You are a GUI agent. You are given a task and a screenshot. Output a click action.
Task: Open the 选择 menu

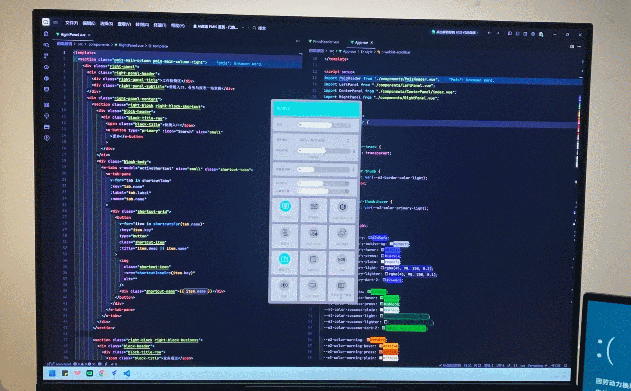(106, 24)
